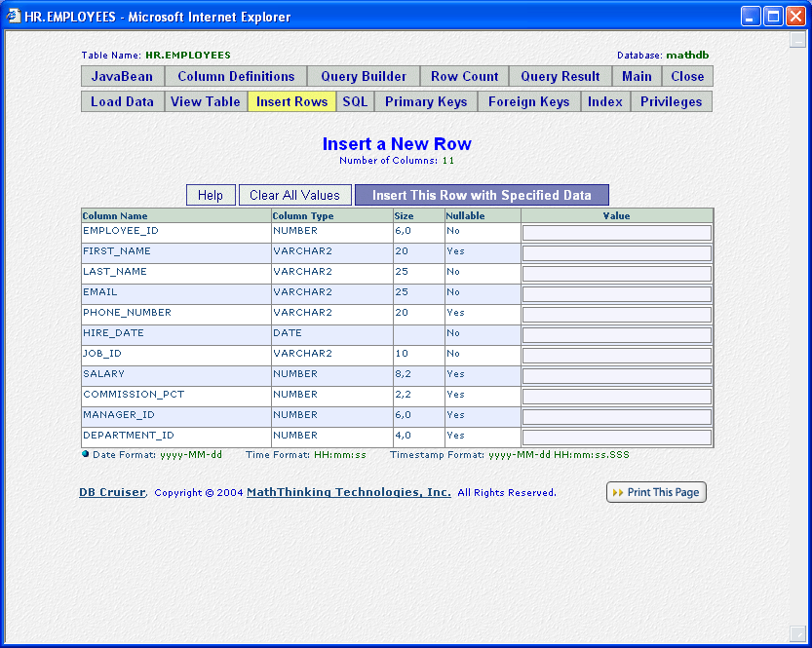Click the Insert a New Row heading
812x648 pixels.
pos(397,144)
